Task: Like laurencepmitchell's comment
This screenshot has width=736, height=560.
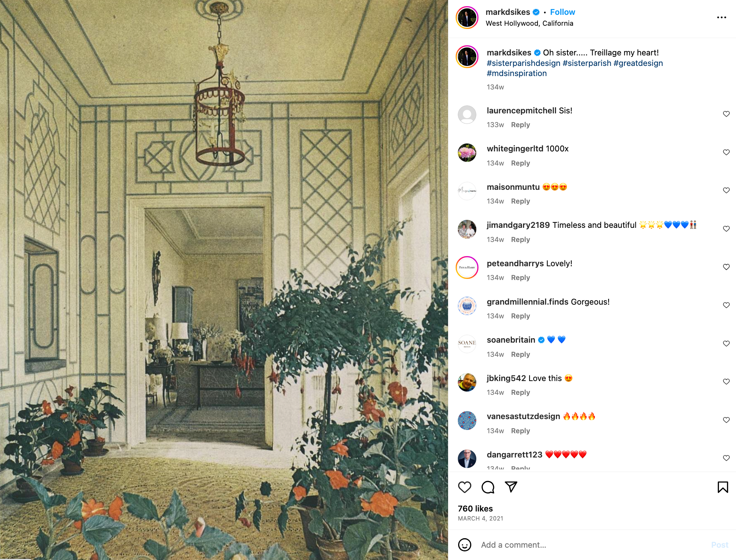Action: [726, 114]
